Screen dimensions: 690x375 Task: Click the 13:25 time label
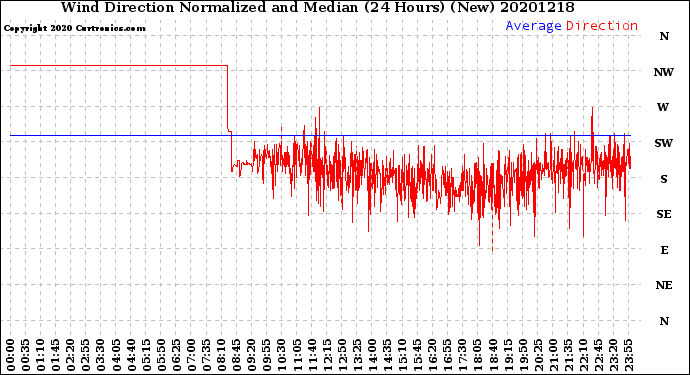pos(357,356)
